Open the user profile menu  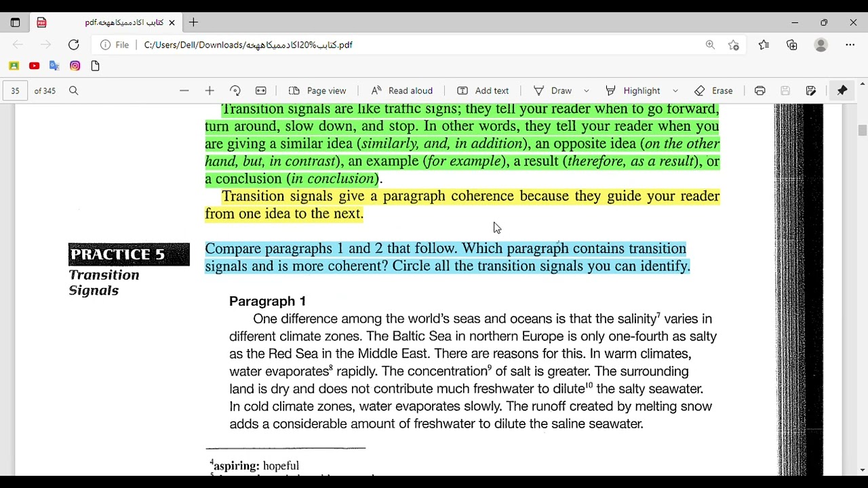[x=821, y=45]
